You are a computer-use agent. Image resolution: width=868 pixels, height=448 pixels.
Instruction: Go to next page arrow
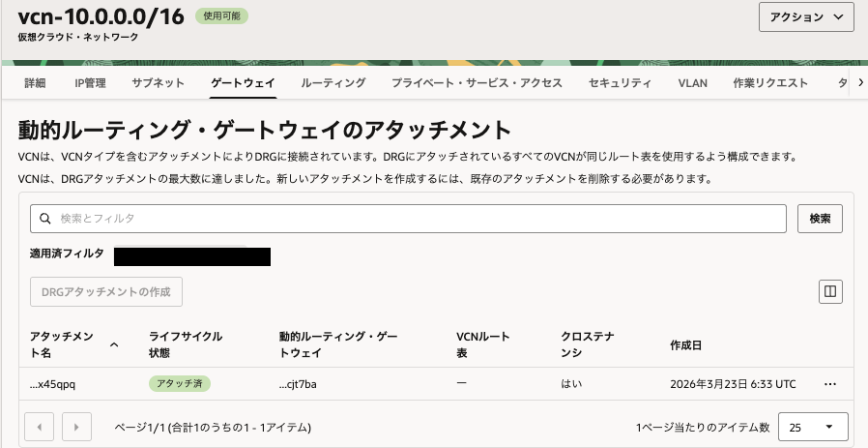coord(76,427)
